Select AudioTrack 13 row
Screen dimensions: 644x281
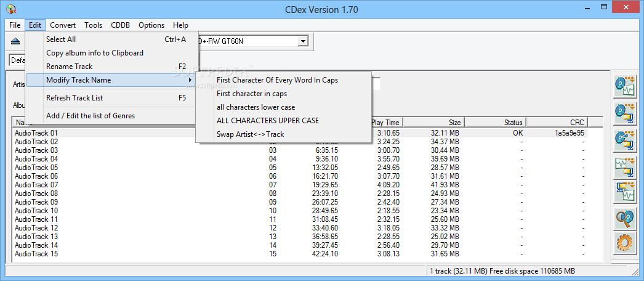tap(300, 237)
